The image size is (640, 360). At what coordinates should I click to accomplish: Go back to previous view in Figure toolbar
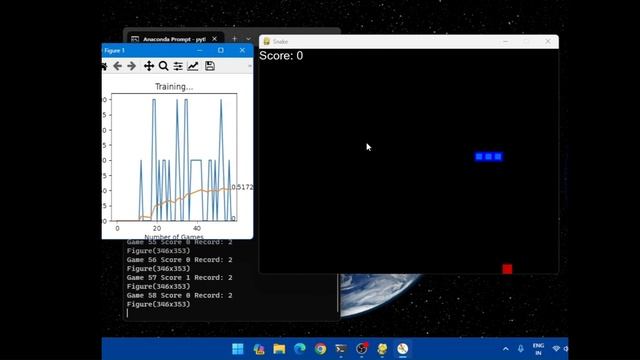118,66
